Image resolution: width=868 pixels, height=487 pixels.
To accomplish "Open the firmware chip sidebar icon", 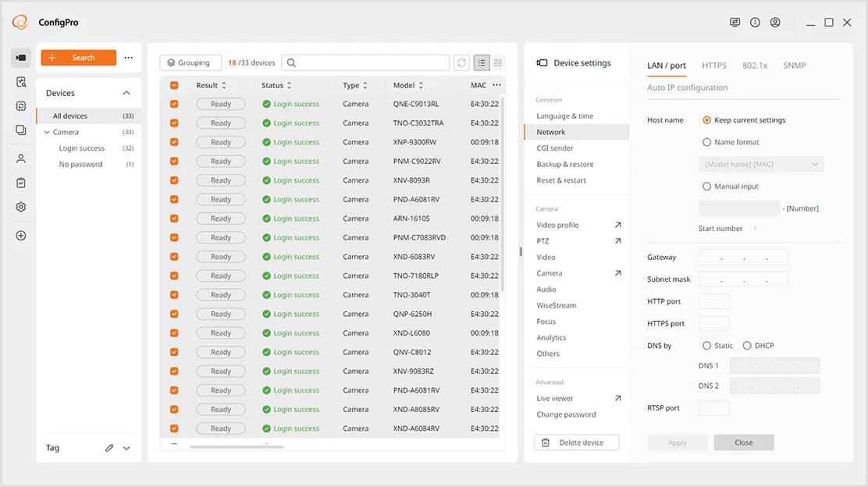I will pyautogui.click(x=21, y=105).
